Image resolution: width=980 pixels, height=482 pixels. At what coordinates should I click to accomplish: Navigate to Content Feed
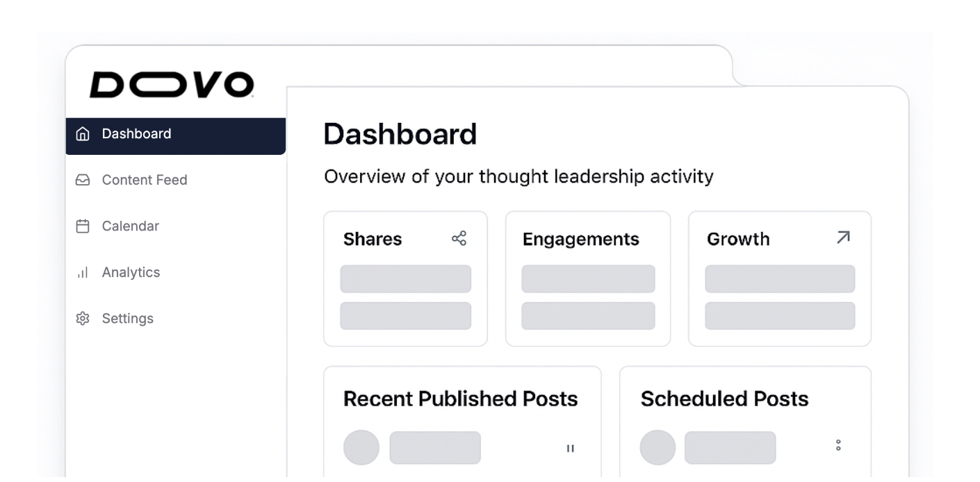tap(145, 179)
